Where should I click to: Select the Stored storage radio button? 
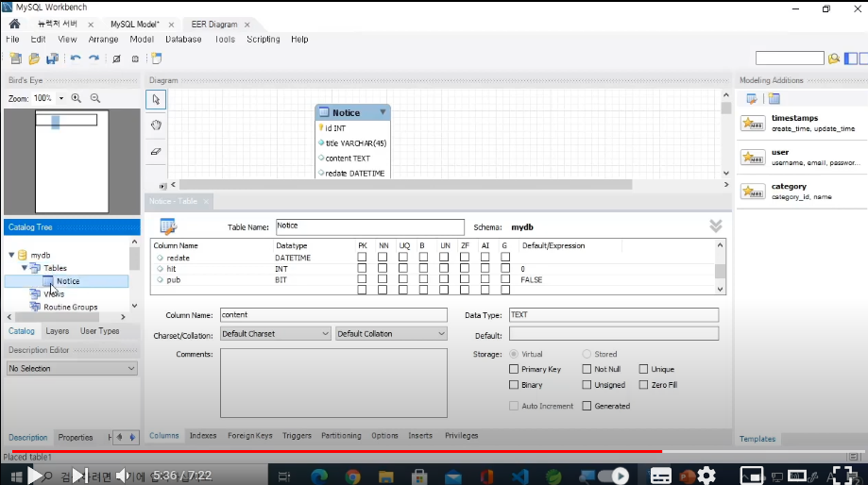click(x=587, y=354)
